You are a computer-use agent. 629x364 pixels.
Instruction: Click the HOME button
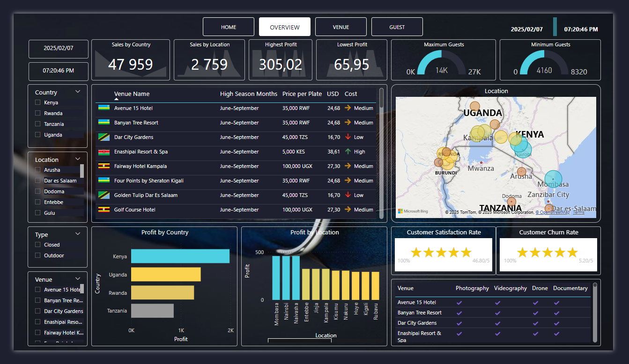click(x=229, y=27)
